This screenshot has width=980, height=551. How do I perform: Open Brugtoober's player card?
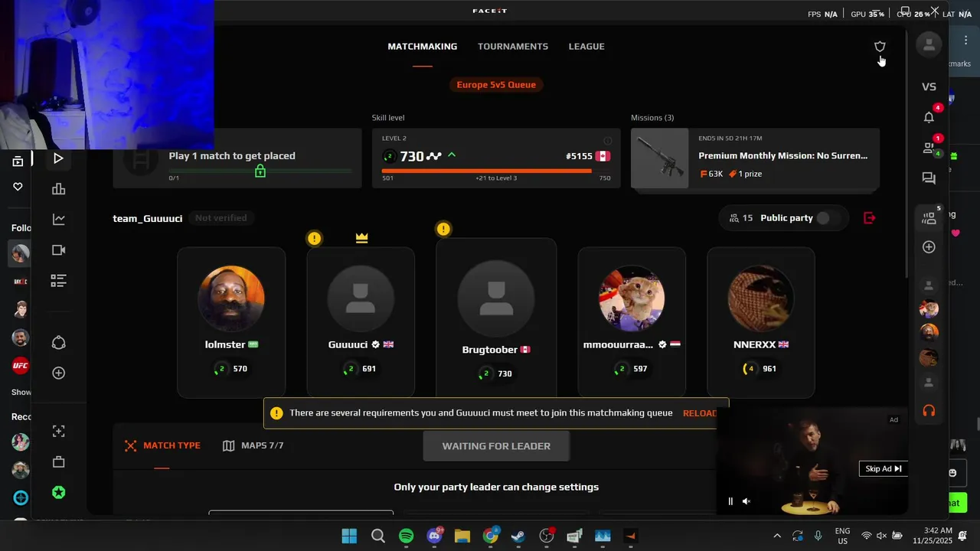point(496,318)
